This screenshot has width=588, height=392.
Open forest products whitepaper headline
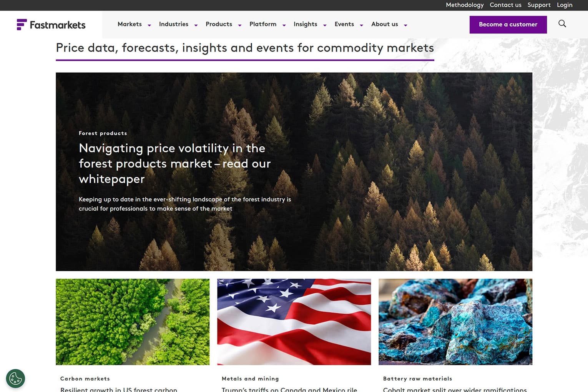coord(174,163)
